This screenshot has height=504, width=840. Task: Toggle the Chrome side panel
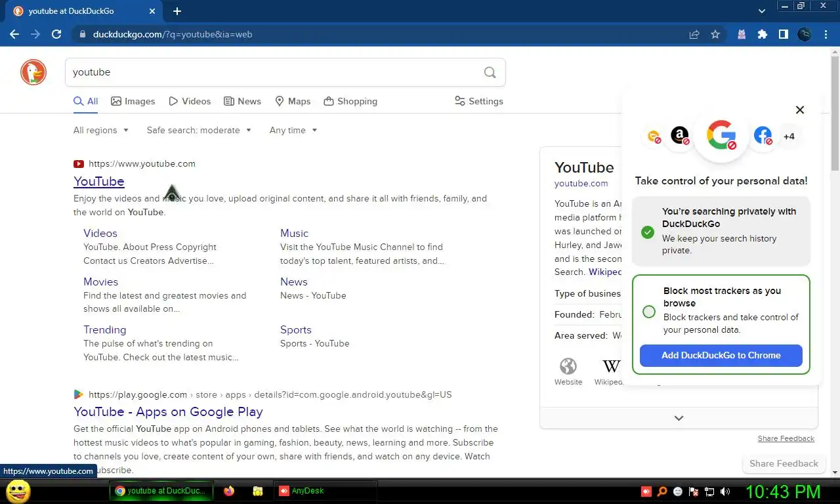pyautogui.click(x=784, y=34)
